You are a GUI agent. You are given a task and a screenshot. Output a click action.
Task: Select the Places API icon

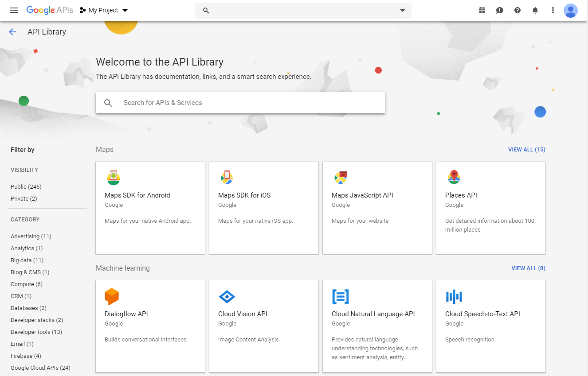point(454,177)
